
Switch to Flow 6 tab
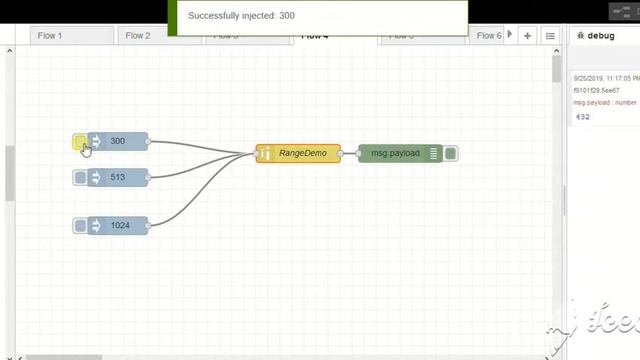click(x=487, y=36)
